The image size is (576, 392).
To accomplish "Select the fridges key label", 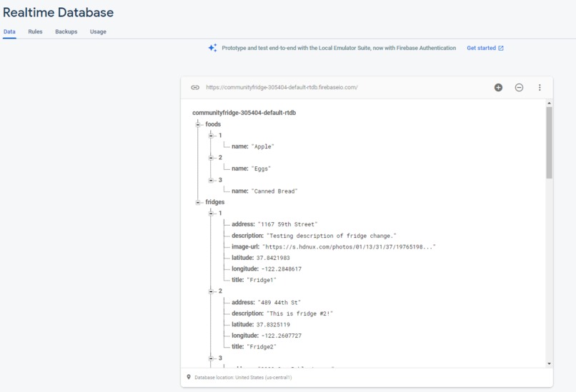I will (215, 202).
